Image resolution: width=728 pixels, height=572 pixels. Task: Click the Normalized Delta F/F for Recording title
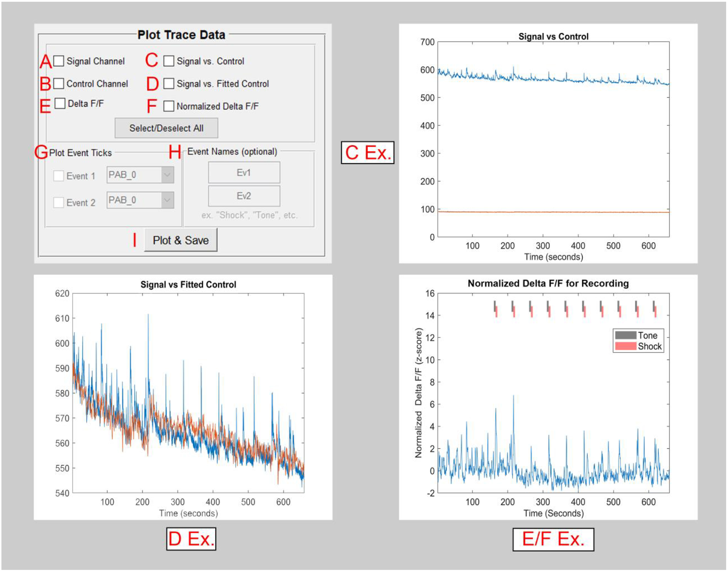[548, 283]
